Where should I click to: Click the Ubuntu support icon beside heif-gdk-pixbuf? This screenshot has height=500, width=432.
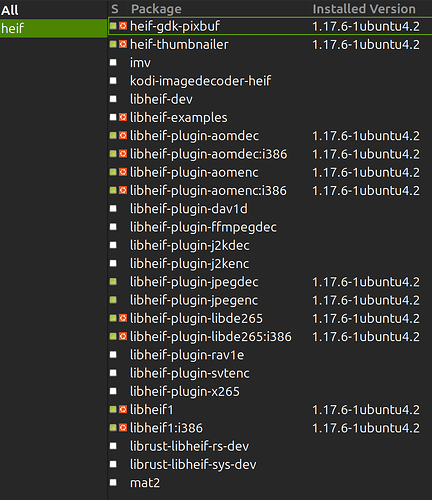[123, 26]
